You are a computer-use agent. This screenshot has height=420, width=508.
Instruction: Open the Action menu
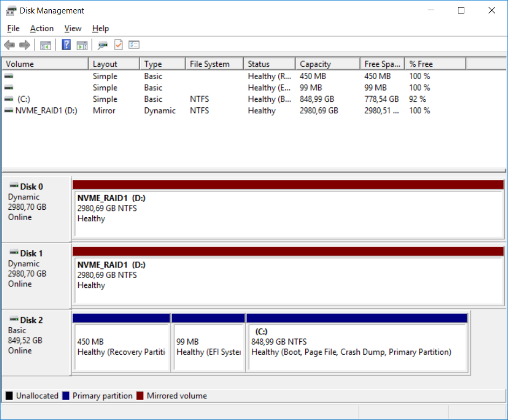point(42,29)
